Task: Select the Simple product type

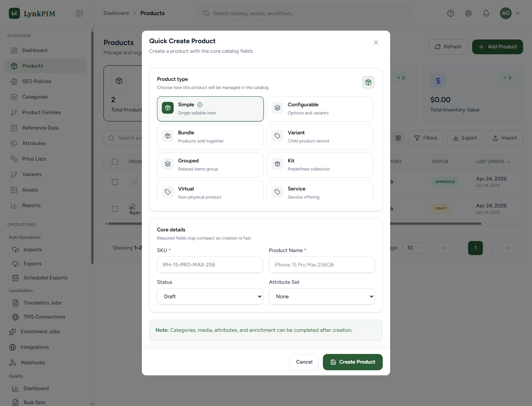Action: tap(210, 109)
